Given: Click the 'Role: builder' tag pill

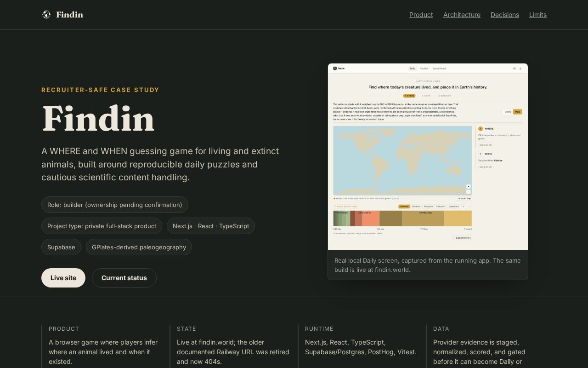Looking at the screenshot, I should tap(115, 205).
